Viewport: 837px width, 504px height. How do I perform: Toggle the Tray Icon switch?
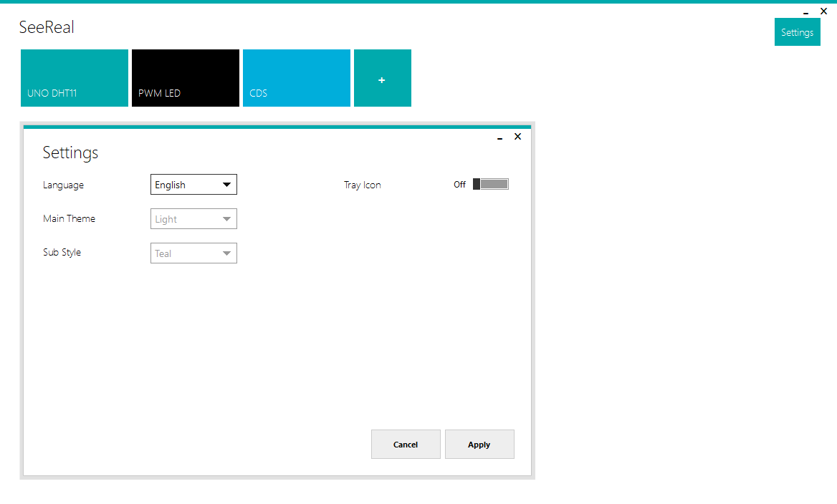point(491,184)
